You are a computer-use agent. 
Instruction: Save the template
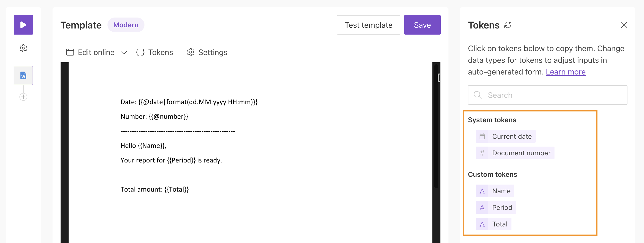(422, 25)
